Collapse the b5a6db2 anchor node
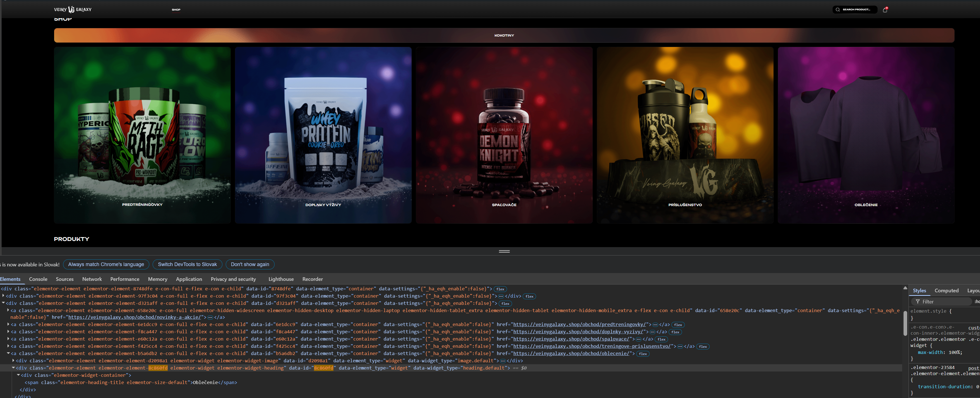 (8, 353)
